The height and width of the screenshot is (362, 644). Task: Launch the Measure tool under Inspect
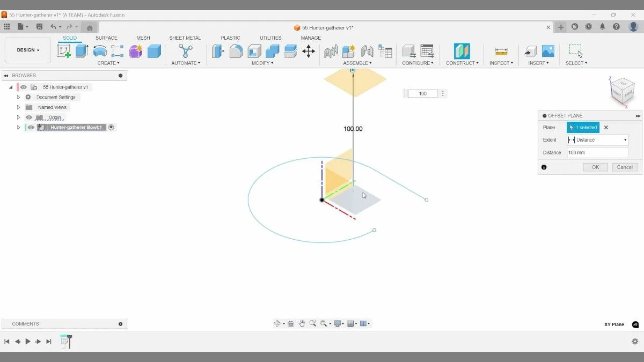501,51
